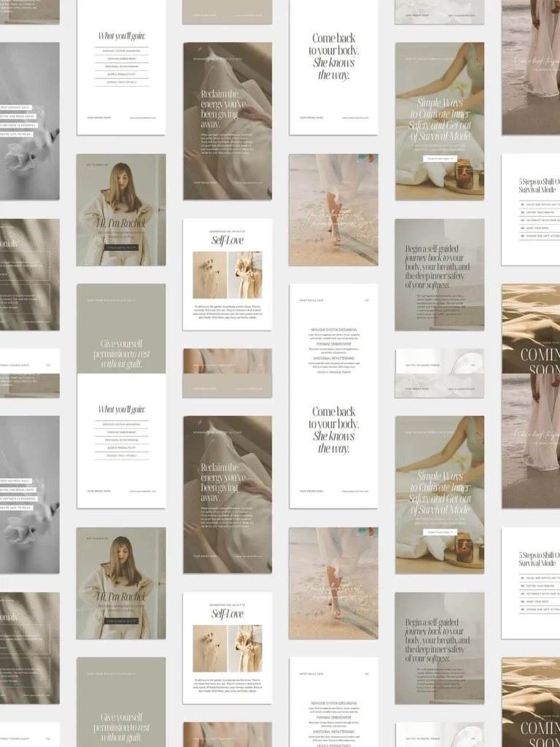Click the upper 'Swipe to learn more' button
Viewport: 560px width, 747px height.
tap(440, 158)
